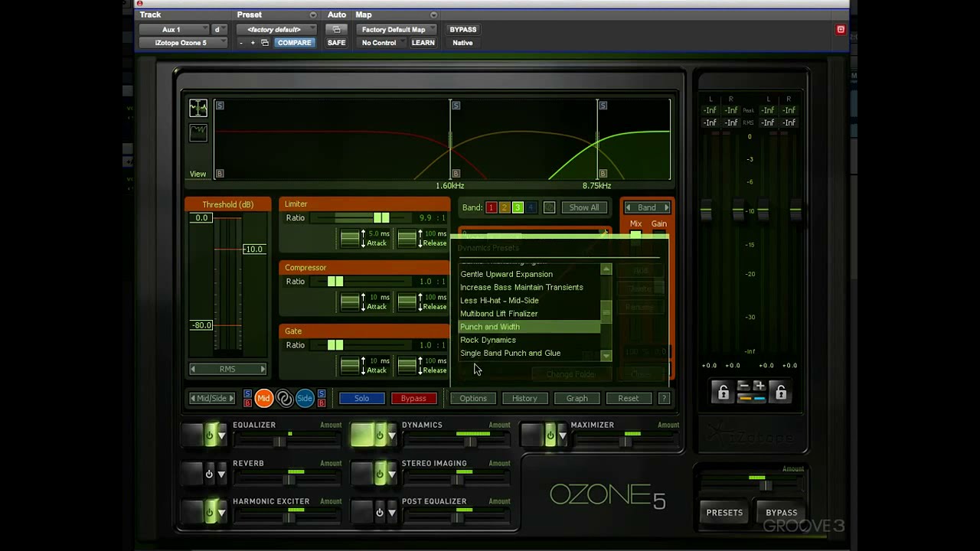Click the automation enable icon under Auto

point(336,30)
